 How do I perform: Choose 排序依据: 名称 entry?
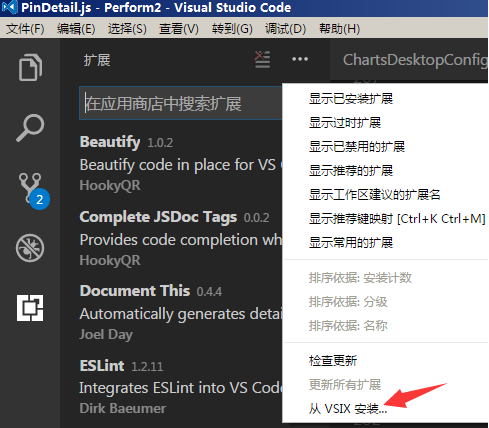click(385, 326)
